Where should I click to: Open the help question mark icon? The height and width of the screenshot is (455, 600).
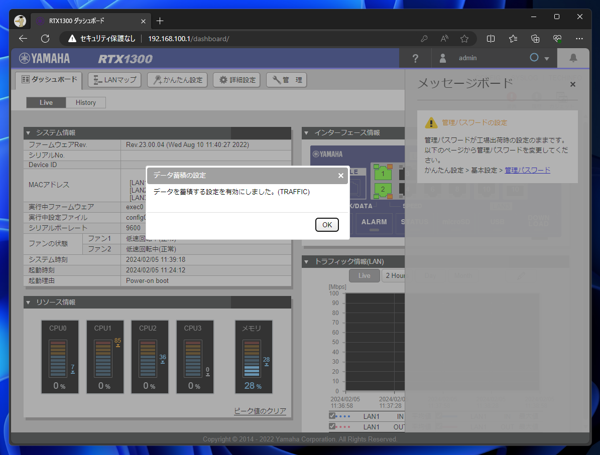click(x=416, y=59)
